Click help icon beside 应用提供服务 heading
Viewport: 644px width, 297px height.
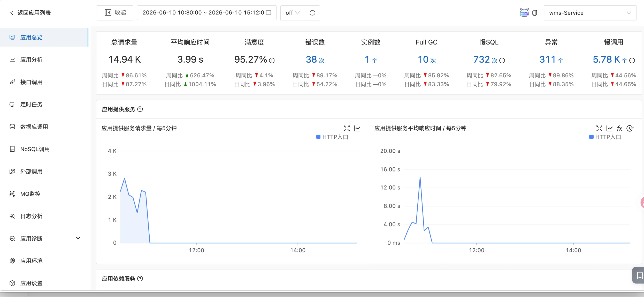pos(140,109)
